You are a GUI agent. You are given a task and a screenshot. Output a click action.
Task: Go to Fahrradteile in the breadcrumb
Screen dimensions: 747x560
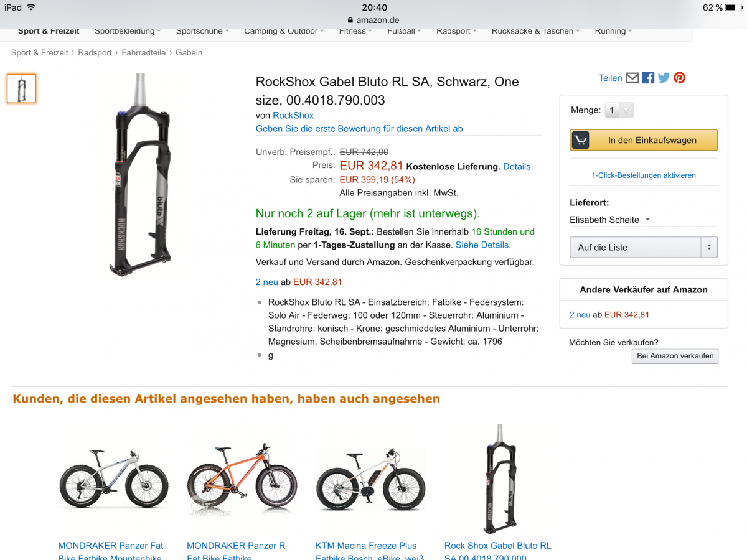(144, 53)
